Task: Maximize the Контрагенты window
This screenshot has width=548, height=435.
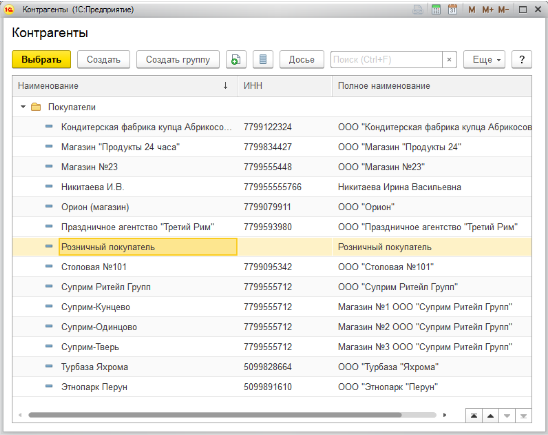Action: 523,10
